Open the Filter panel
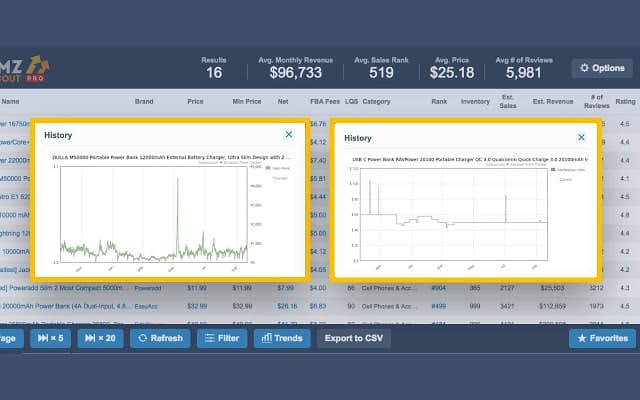 pyautogui.click(x=222, y=338)
